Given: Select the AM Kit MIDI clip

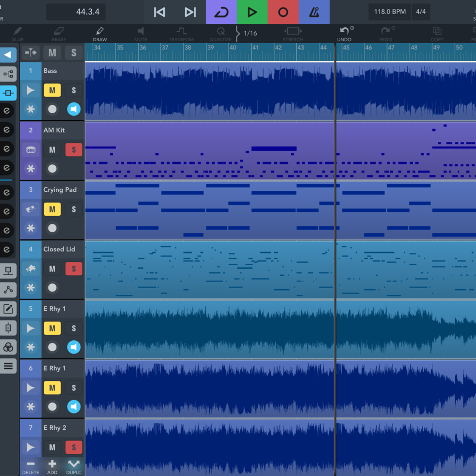Looking at the screenshot, I should click(x=280, y=151).
